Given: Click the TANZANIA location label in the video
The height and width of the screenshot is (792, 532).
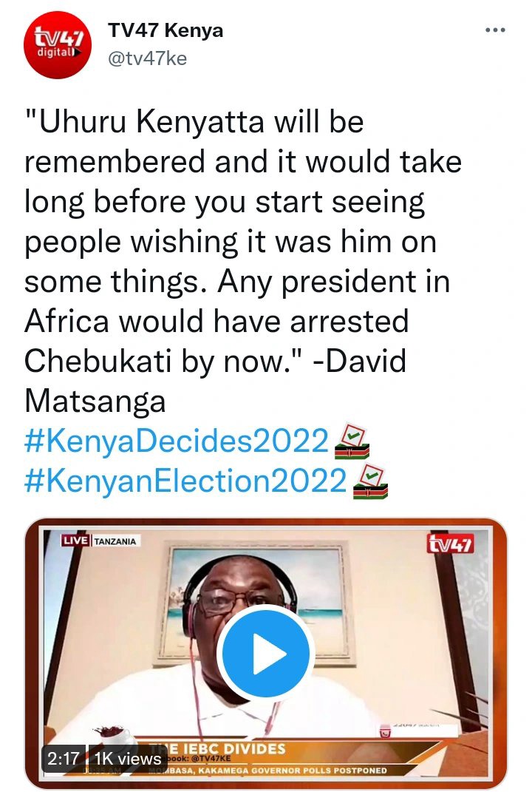Looking at the screenshot, I should click(x=115, y=541).
